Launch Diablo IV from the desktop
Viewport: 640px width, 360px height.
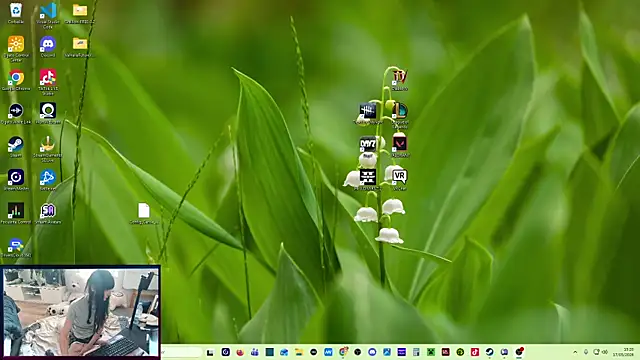pyautogui.click(x=400, y=77)
